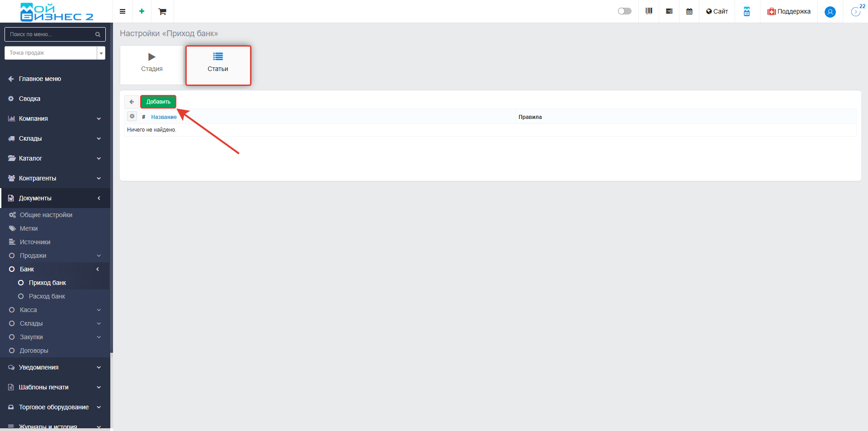This screenshot has height=431, width=868.
Task: Click the table settings gear icon
Action: [132, 117]
